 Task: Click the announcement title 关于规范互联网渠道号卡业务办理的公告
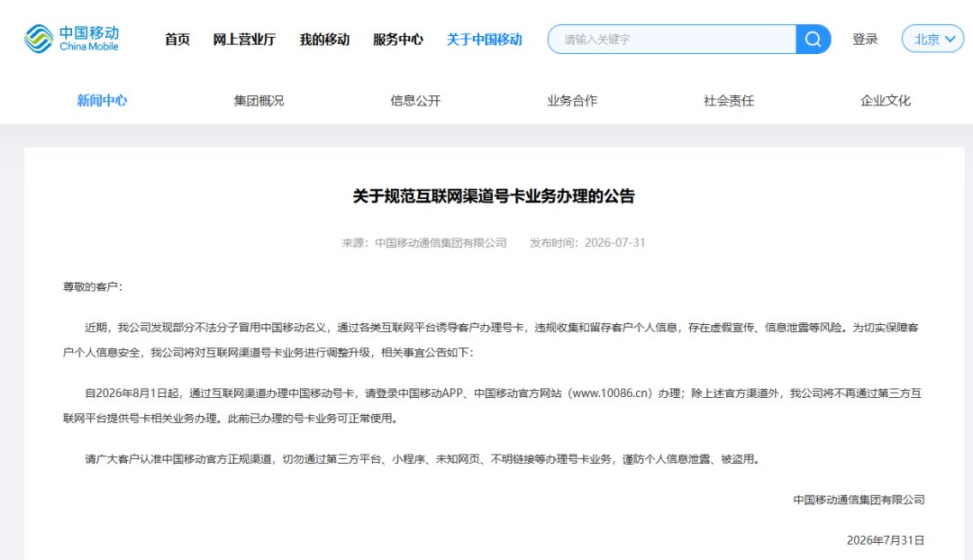pyautogui.click(x=494, y=196)
